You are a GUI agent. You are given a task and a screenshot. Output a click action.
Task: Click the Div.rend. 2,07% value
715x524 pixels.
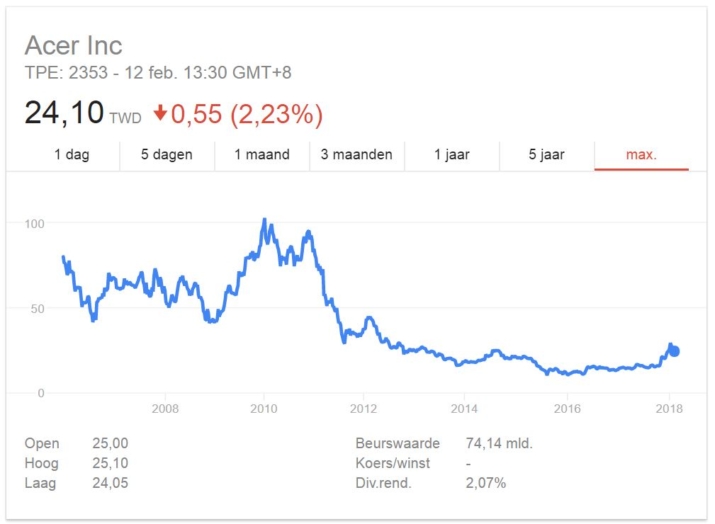point(486,483)
